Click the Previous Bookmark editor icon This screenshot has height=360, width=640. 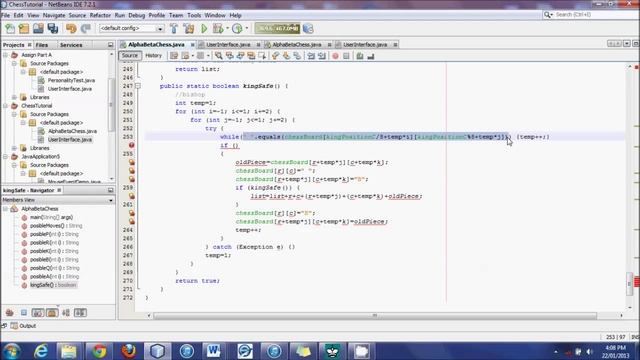(x=276, y=56)
